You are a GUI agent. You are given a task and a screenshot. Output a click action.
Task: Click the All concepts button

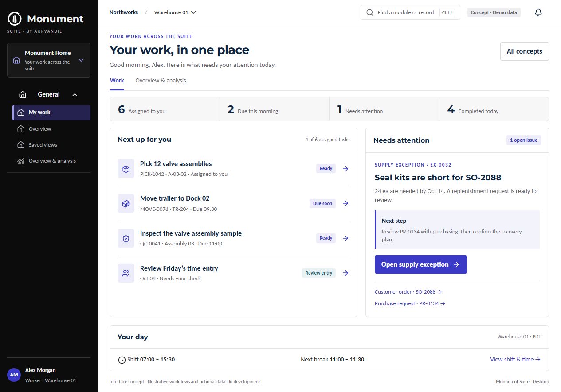pos(524,51)
